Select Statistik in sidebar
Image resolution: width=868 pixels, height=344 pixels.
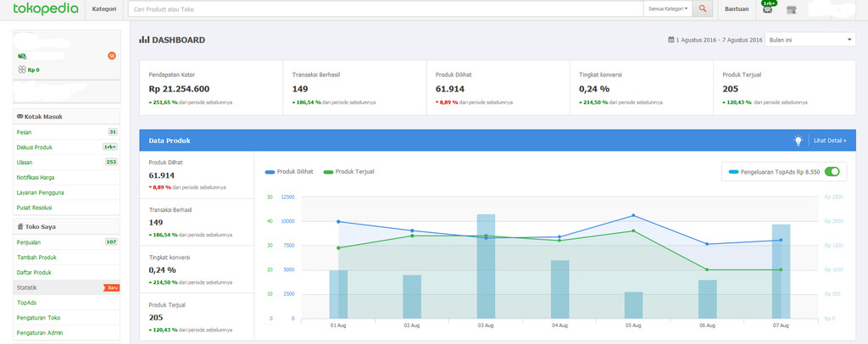66,287
